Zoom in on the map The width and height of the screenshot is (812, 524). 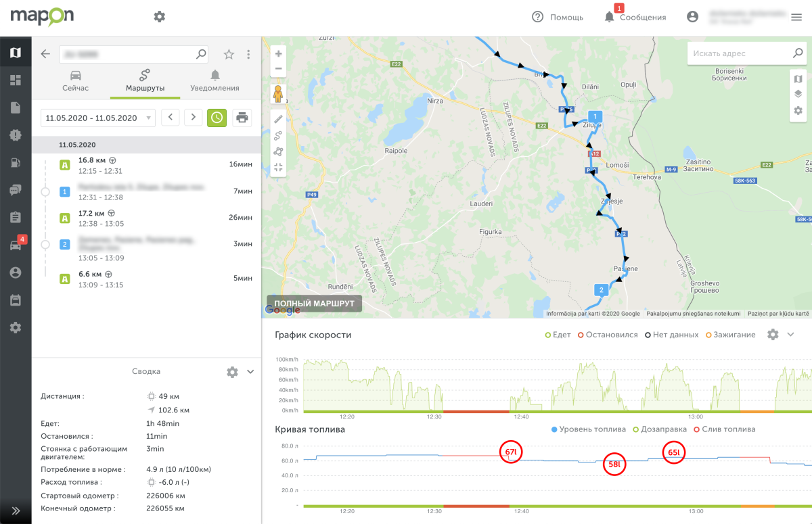click(278, 54)
